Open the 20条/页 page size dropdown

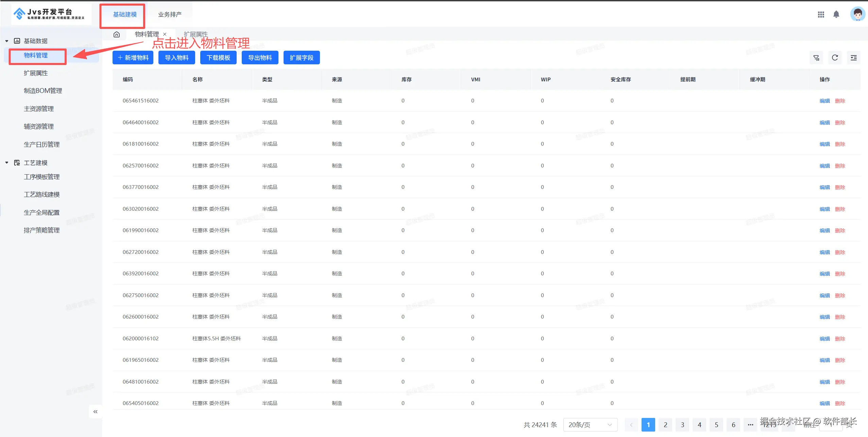(590, 425)
